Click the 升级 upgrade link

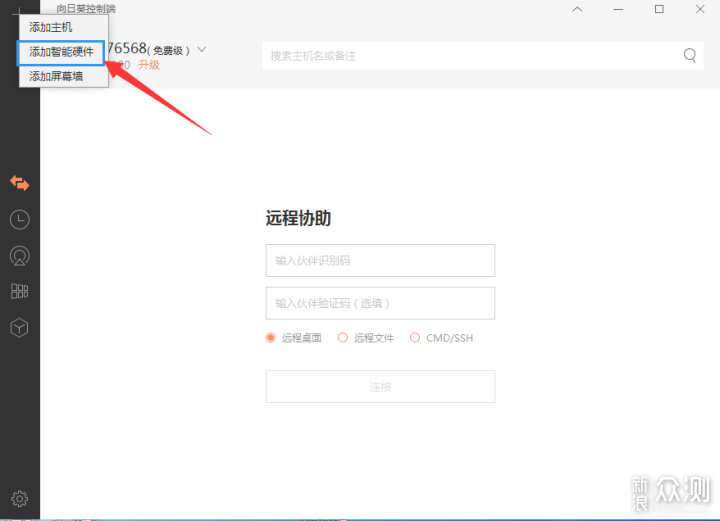coord(149,65)
